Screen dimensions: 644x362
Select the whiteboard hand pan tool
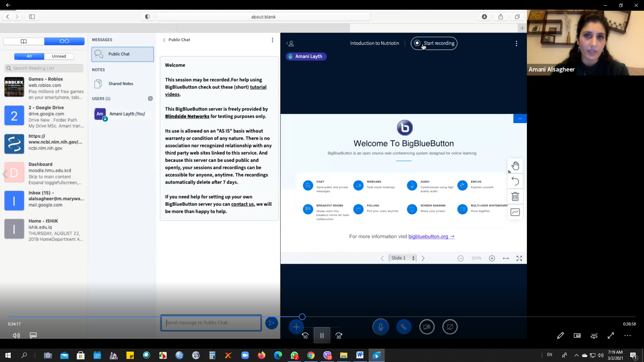pyautogui.click(x=515, y=166)
